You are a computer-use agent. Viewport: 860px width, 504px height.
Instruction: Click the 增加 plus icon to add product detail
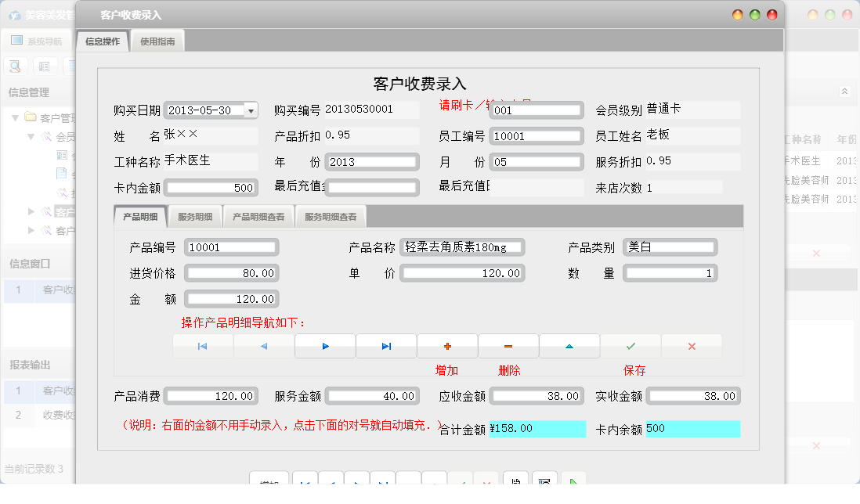pyautogui.click(x=447, y=345)
